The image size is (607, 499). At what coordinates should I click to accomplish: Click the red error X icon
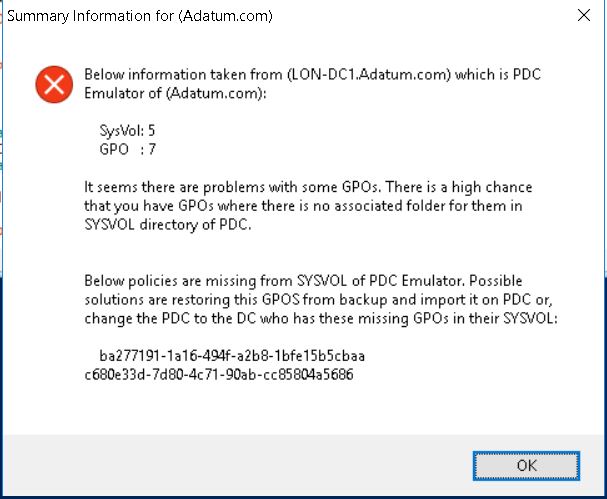[x=54, y=84]
